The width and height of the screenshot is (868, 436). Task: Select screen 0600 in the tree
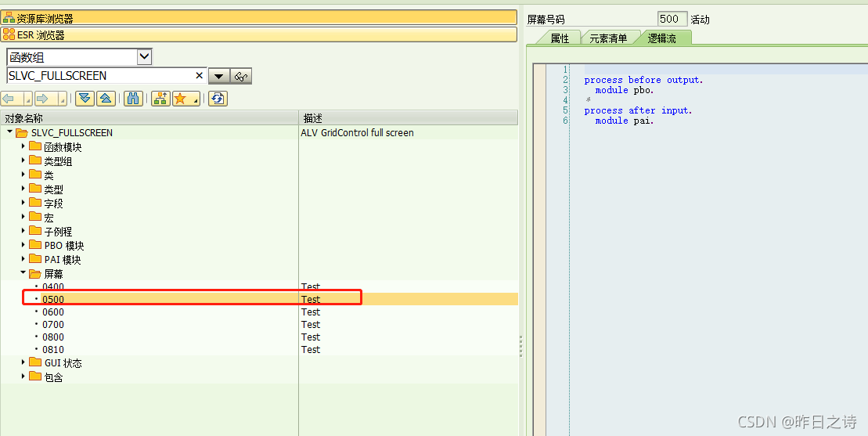coord(53,312)
